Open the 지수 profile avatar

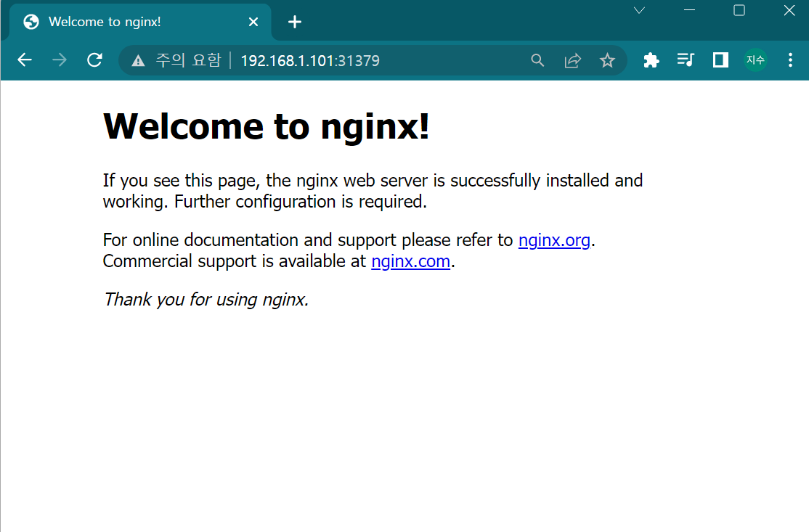tap(755, 60)
